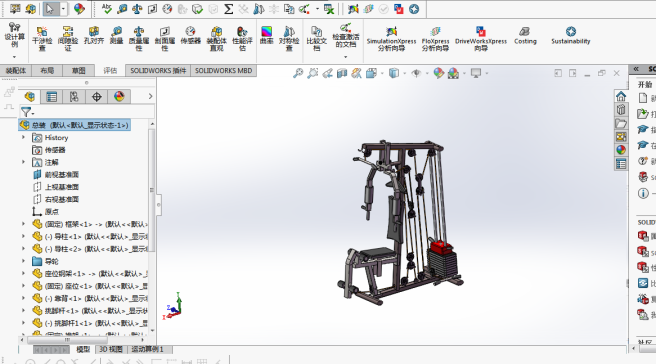The height and width of the screenshot is (364, 656).
Task: Click the Zoom to Fit icon
Action: click(298, 73)
